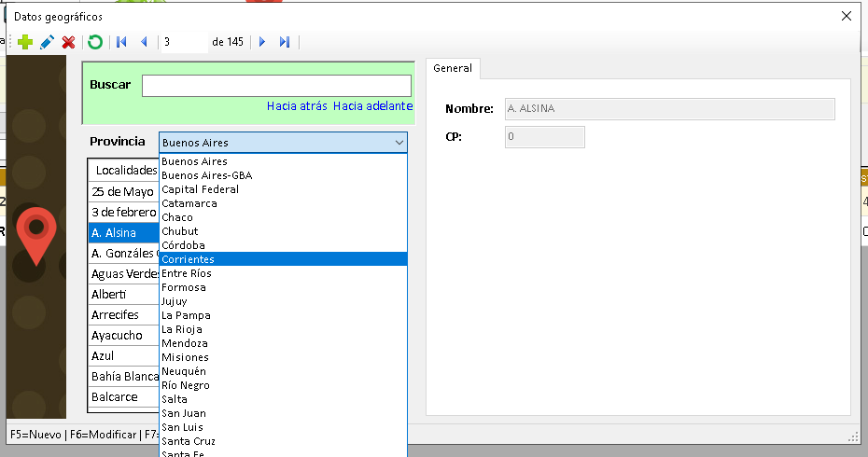Click the Hacia atrás link
This screenshot has height=457, width=868.
point(297,106)
